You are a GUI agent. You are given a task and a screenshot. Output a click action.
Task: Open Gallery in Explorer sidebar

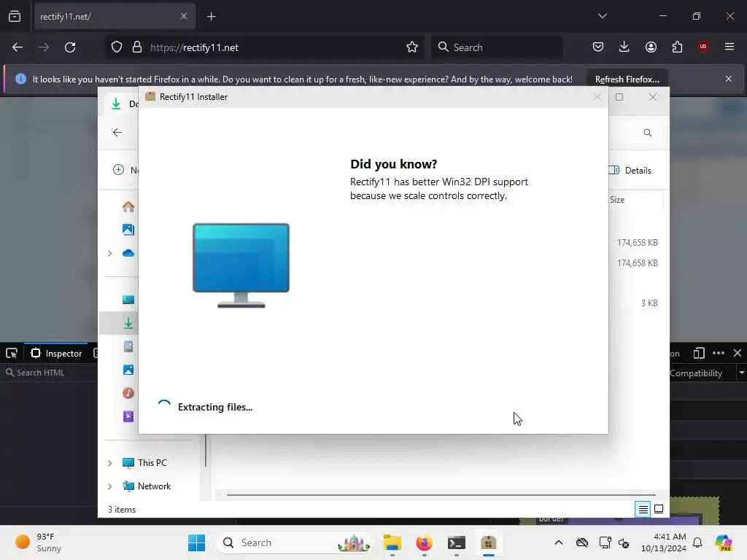[x=128, y=230]
